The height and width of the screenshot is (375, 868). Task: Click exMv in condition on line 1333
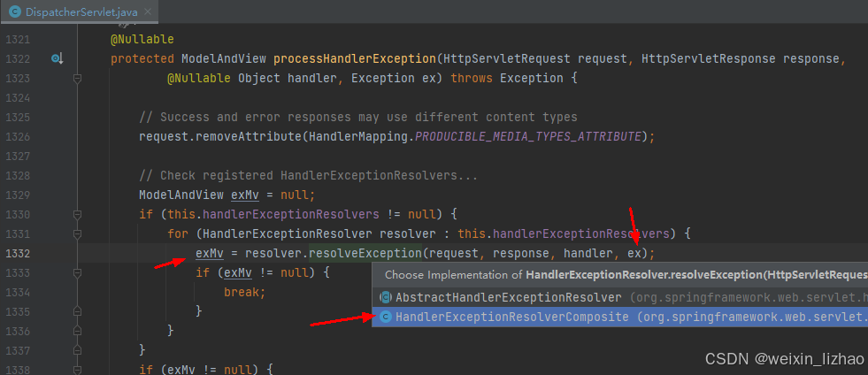[x=238, y=272]
